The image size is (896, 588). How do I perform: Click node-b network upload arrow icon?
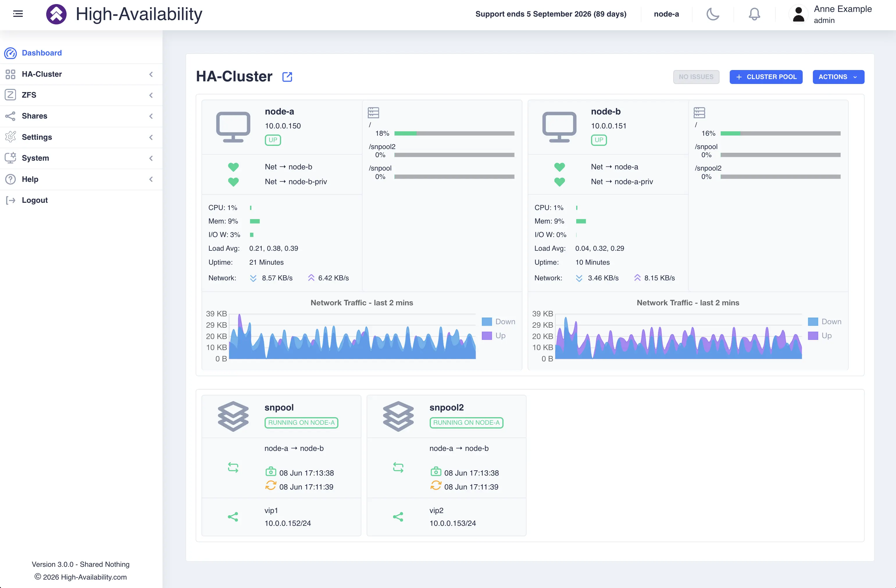(637, 278)
